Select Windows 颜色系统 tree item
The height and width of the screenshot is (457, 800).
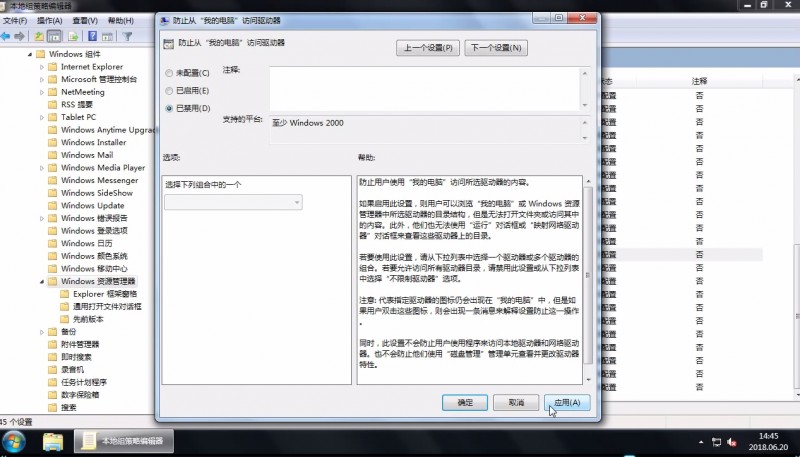point(94,256)
